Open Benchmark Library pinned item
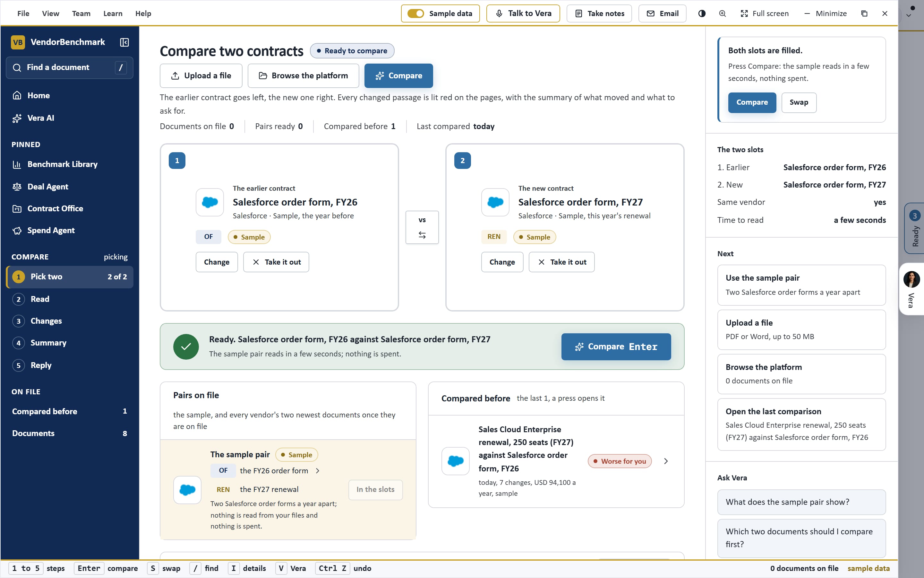This screenshot has height=578, width=924. pos(70,164)
